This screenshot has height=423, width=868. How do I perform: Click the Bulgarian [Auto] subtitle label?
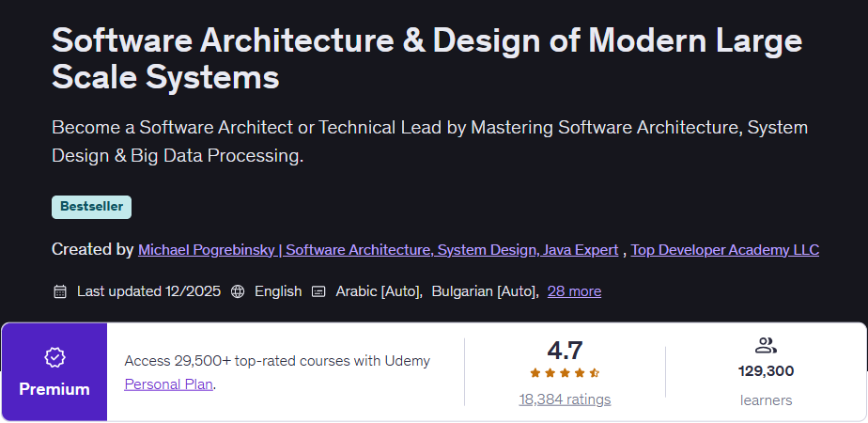click(485, 291)
